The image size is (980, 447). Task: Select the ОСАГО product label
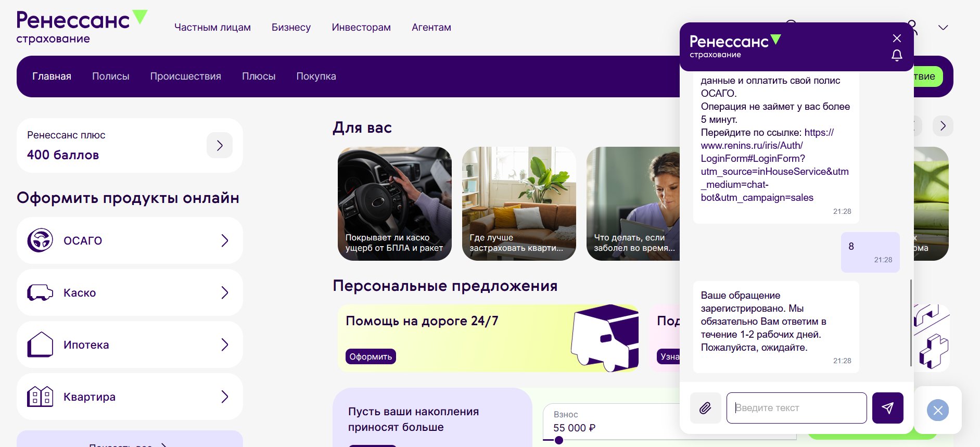83,240
